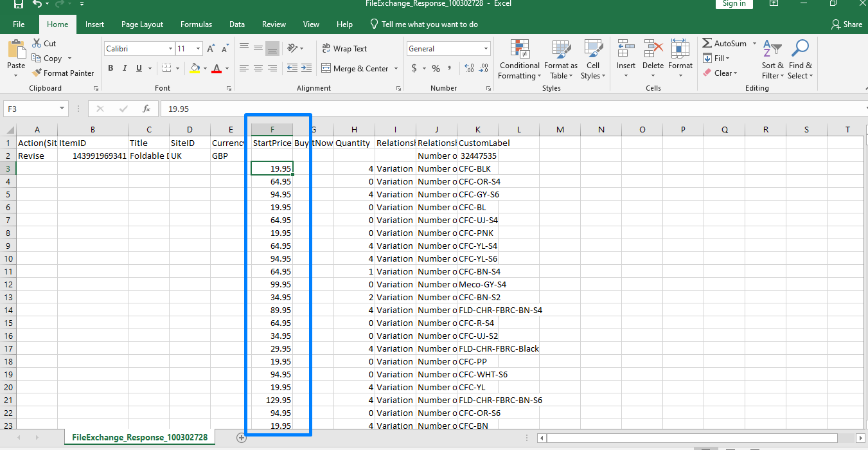
Task: Open the Number Format dropdown showing General
Action: [x=448, y=48]
